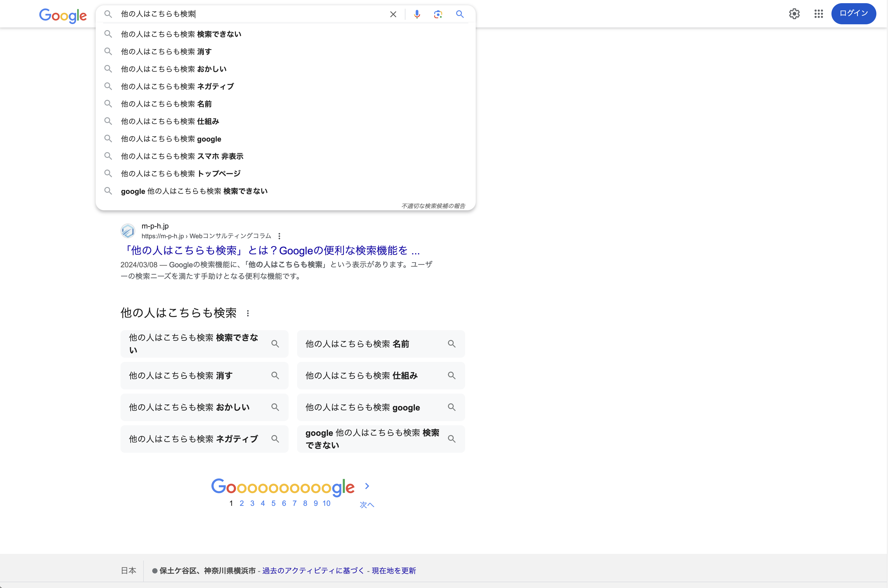The width and height of the screenshot is (888, 588).
Task: Select suggestion スマホ 非表示
Action: pyautogui.click(x=285, y=156)
